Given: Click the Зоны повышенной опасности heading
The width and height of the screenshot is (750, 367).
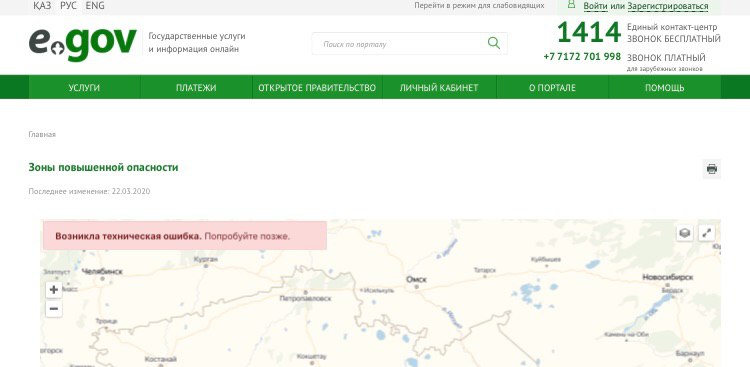Looking at the screenshot, I should pyautogui.click(x=103, y=167).
